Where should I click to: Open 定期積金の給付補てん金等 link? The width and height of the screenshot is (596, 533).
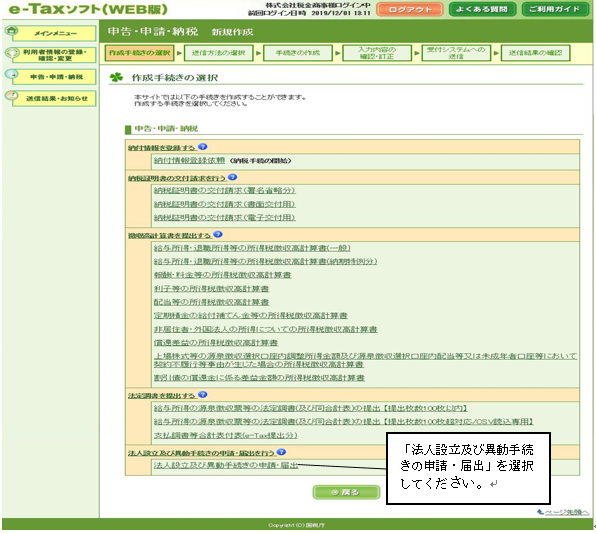pyautogui.click(x=250, y=316)
